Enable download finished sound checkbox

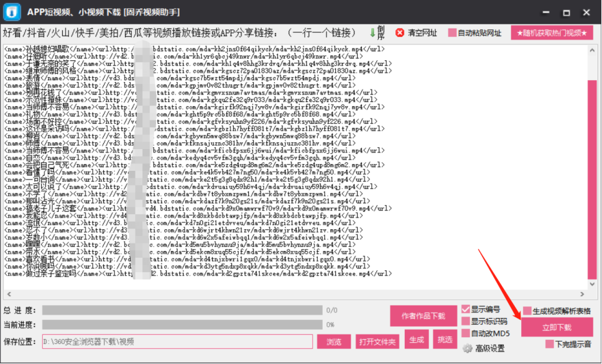coord(550,344)
